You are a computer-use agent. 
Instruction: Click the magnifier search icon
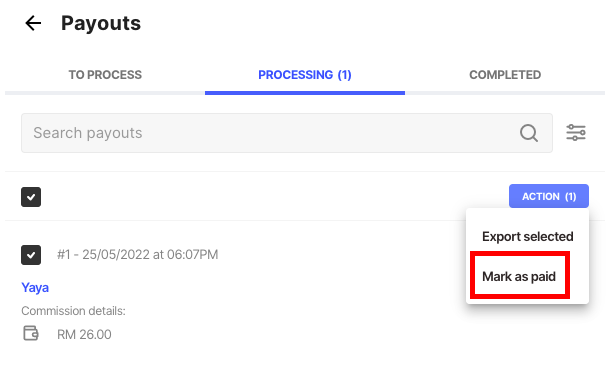click(x=529, y=133)
